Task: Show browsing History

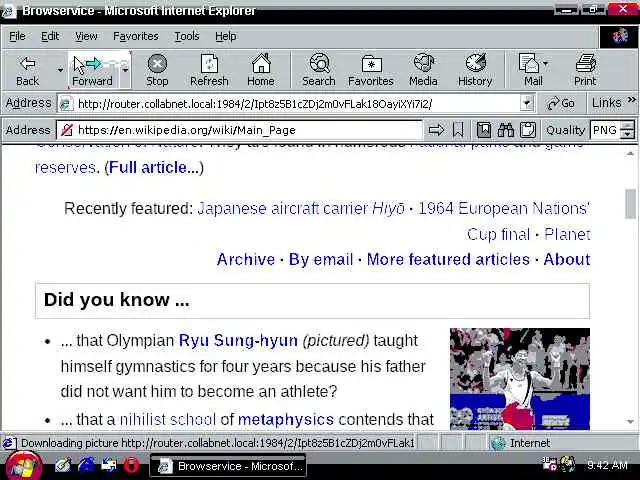Action: (475, 71)
